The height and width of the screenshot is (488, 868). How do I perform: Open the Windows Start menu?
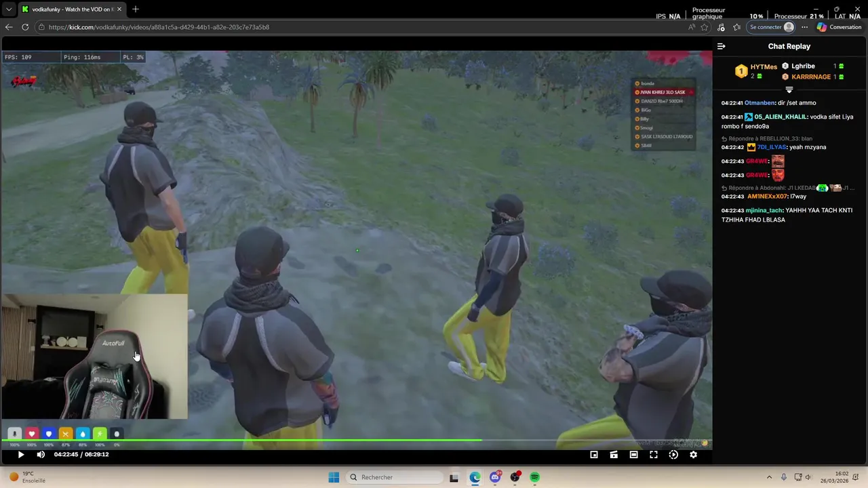click(334, 477)
